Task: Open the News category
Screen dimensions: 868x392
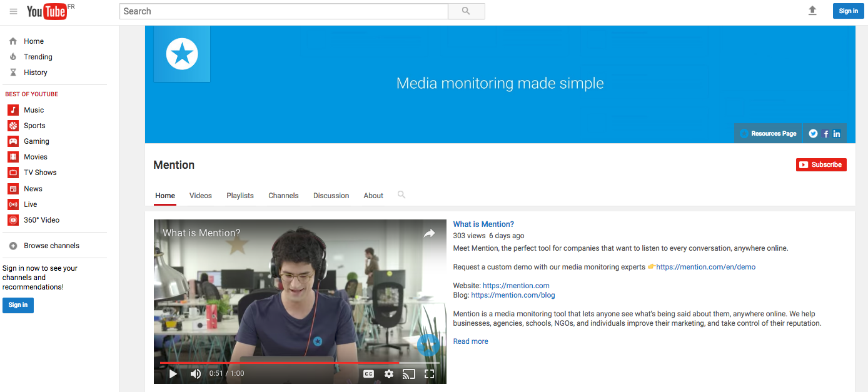Action: click(25, 189)
